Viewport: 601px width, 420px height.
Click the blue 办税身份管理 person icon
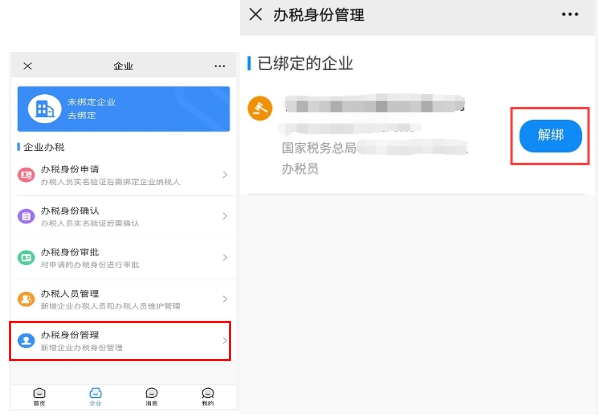click(26, 340)
